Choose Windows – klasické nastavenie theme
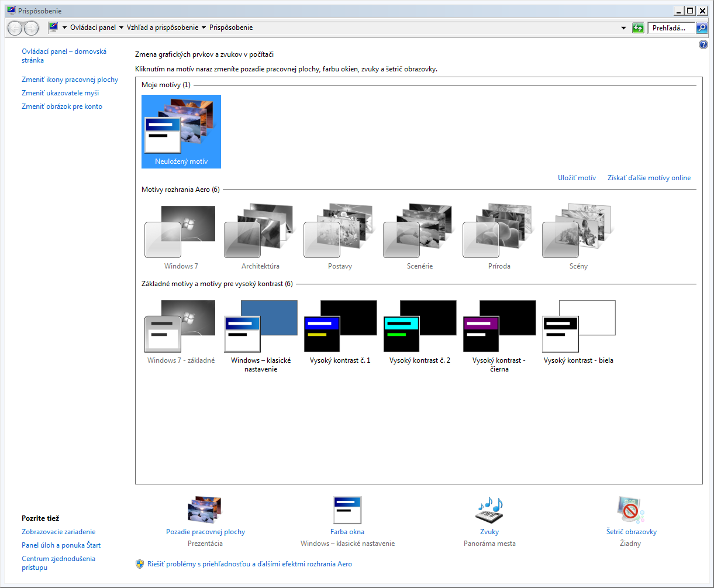714x588 pixels. [x=260, y=336]
